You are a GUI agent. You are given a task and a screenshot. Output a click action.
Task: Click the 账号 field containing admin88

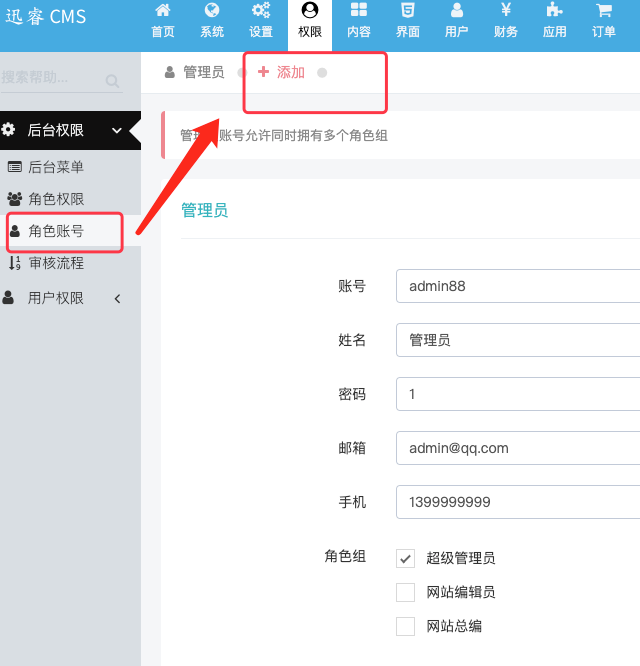(x=518, y=286)
